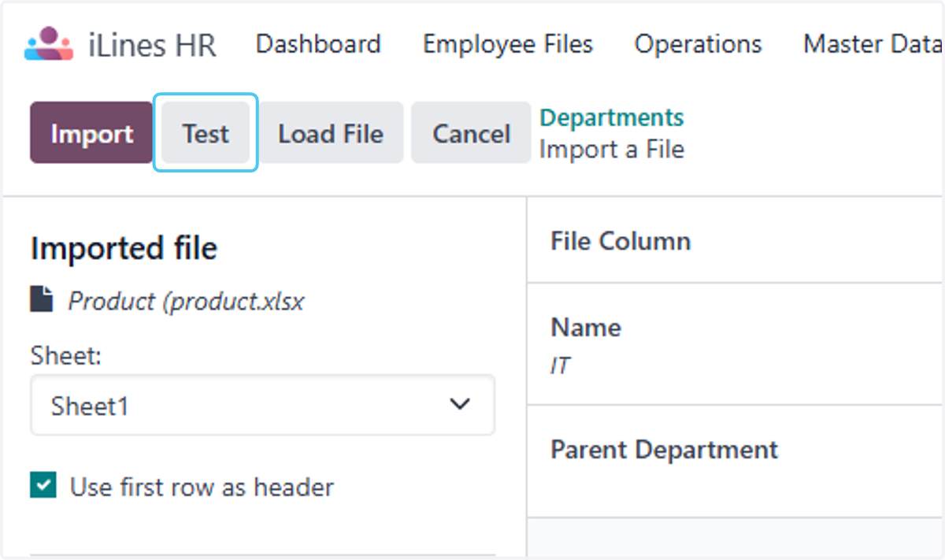Click the file icon beside Product (product.xlsx

click(x=42, y=299)
